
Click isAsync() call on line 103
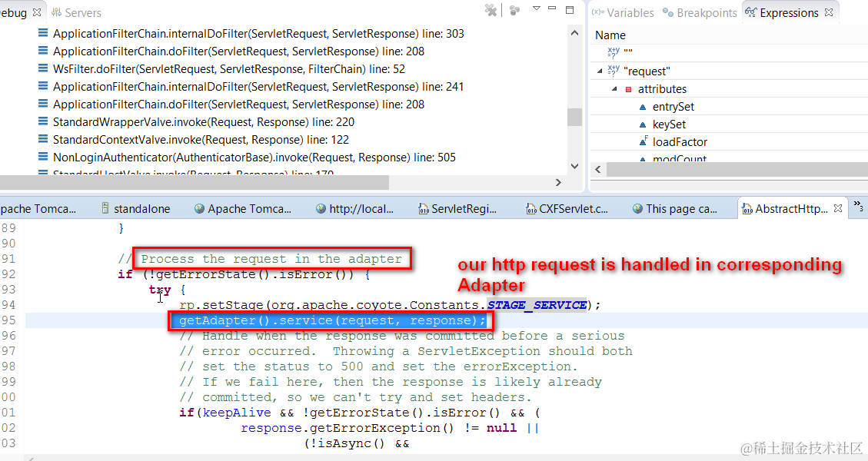point(347,443)
